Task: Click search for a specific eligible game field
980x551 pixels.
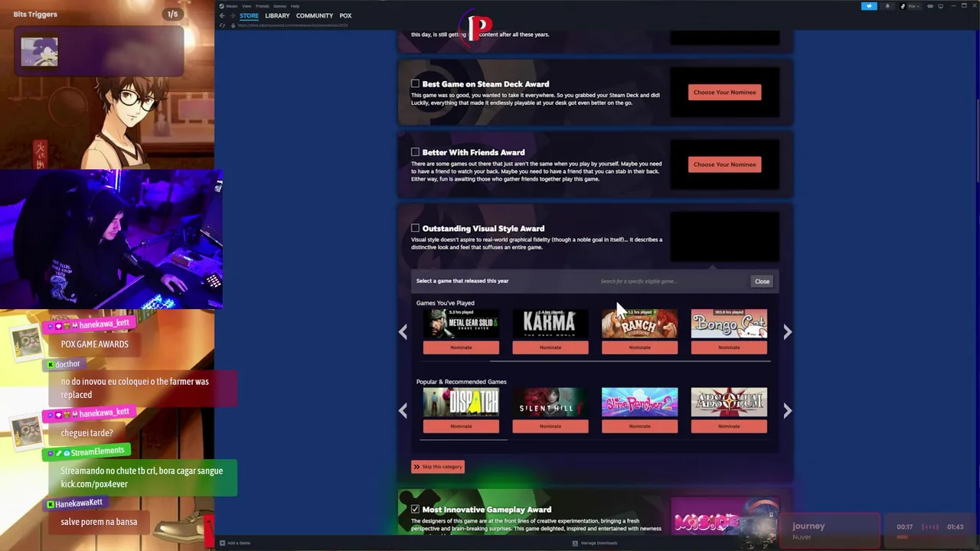Action: point(670,281)
